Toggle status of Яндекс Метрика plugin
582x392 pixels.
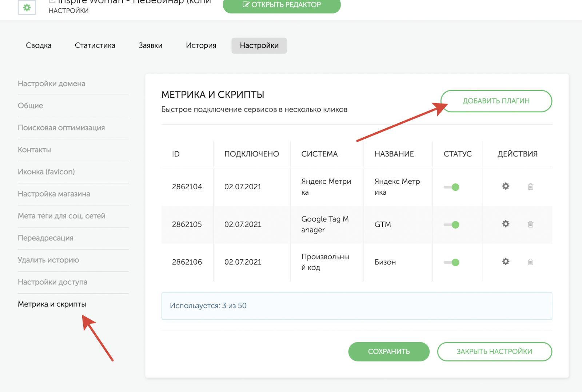[x=451, y=187]
